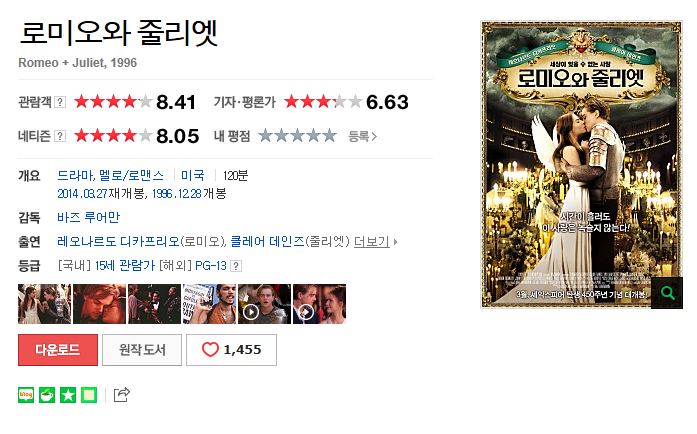Expand cast list with 더보기

tap(375, 242)
